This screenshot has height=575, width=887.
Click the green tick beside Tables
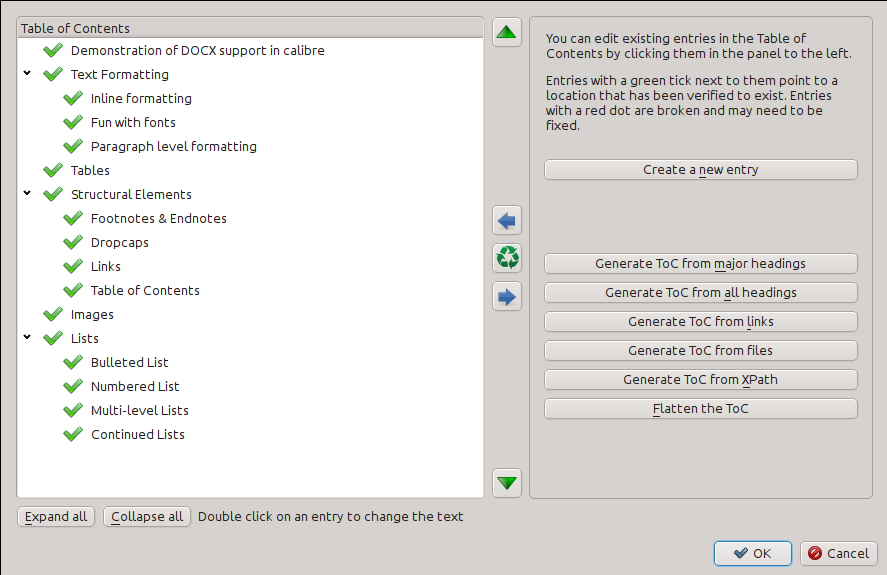pos(53,170)
